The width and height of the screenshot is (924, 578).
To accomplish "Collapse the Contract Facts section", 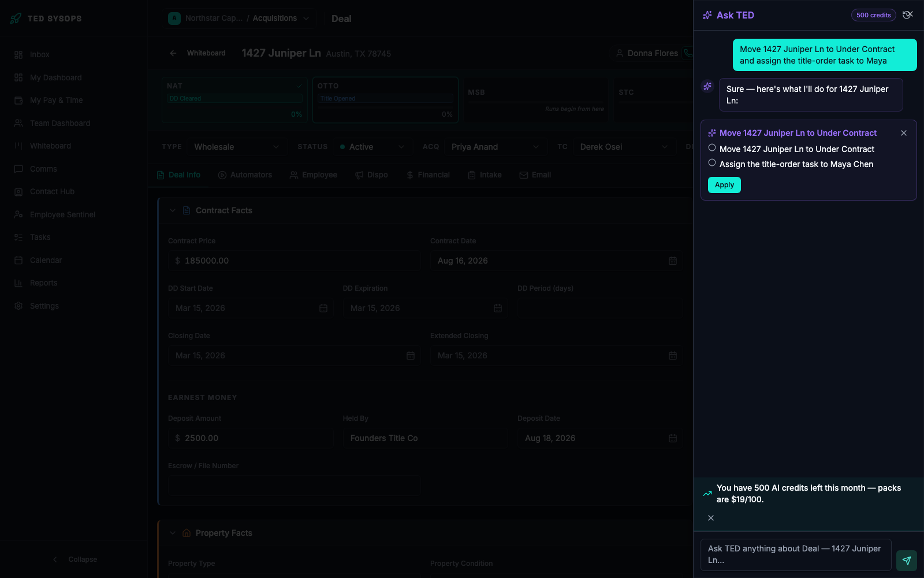I will click(x=172, y=210).
